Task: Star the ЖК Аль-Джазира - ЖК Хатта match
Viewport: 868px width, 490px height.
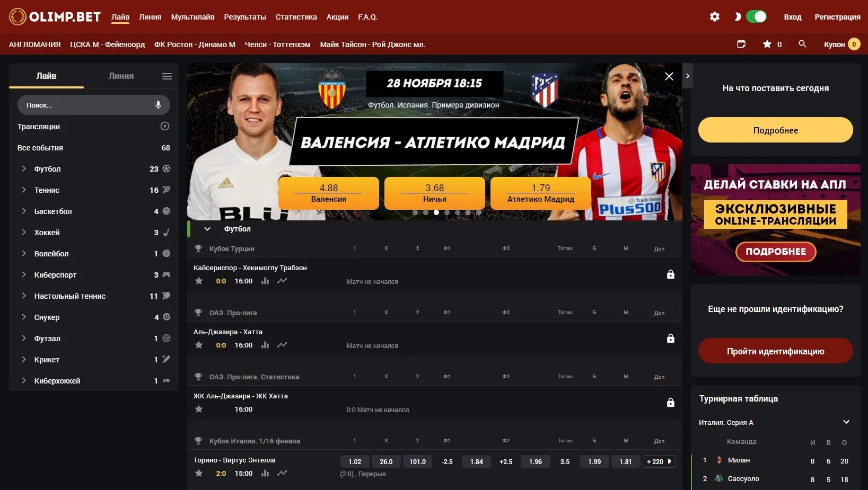Action: [199, 409]
